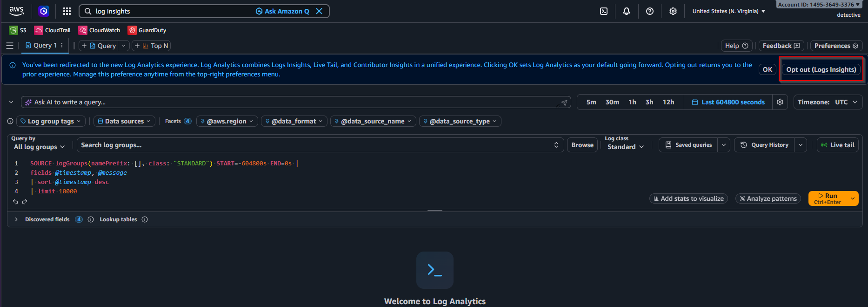Screen dimensions: 868x307
Task: Collapse the query section chevron
Action: point(11,102)
